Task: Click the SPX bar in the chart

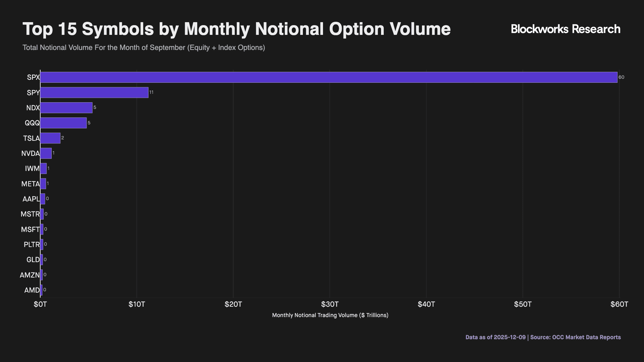Action: [329, 77]
